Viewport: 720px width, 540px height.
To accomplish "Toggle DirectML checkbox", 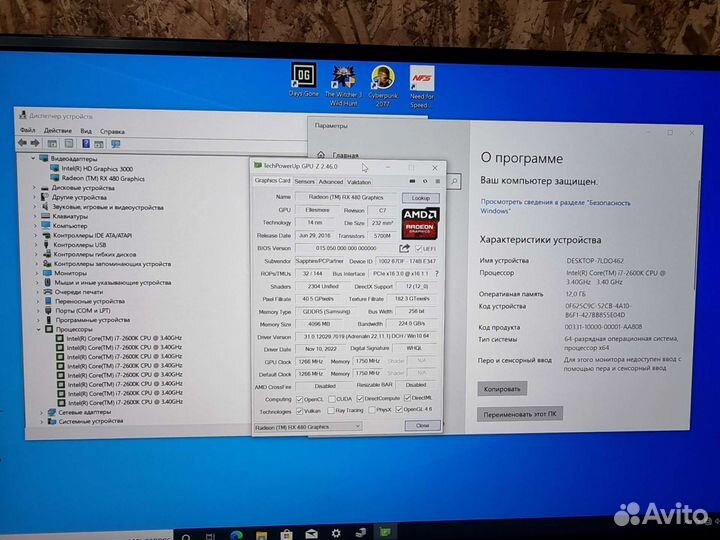I will 407,398.
